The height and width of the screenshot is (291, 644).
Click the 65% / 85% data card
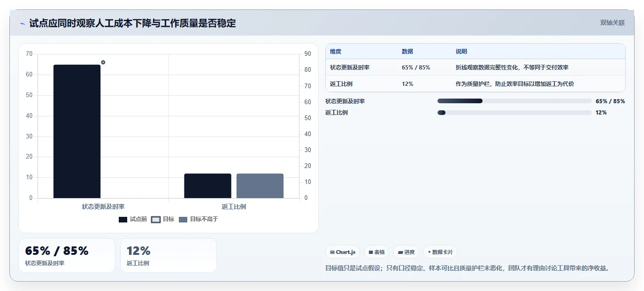point(67,255)
